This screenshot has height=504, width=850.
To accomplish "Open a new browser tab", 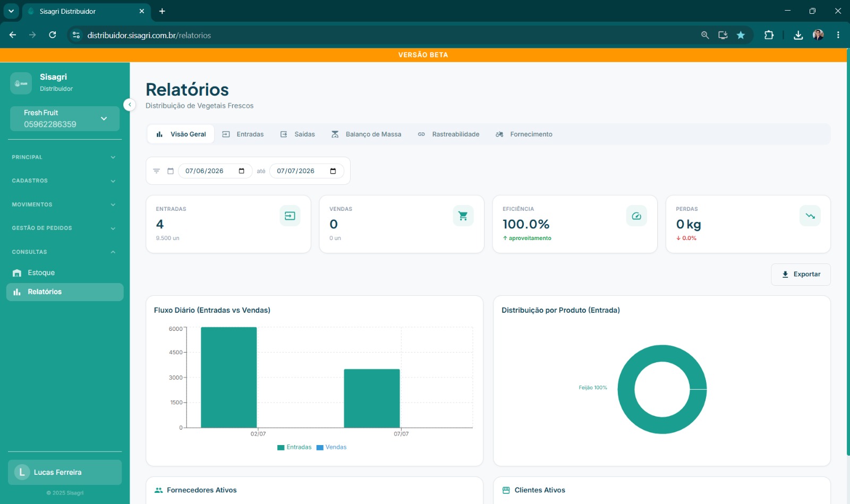I will (162, 11).
